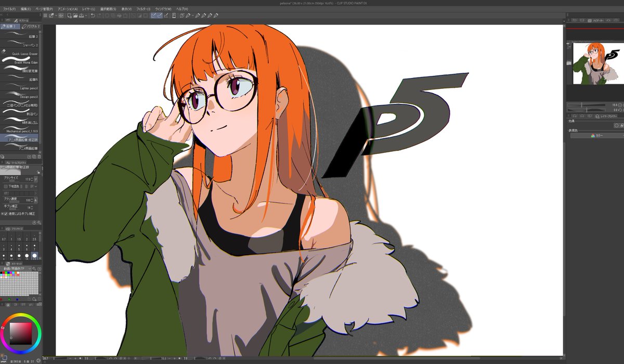The width and height of the screenshot is (624, 364).
Task: Click the ブラシサイズ value field
Action: [27, 179]
